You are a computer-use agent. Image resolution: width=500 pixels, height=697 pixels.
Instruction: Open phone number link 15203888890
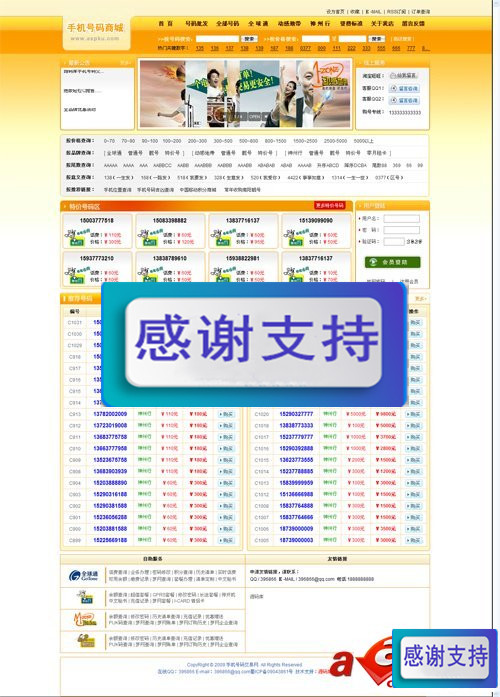click(110, 483)
